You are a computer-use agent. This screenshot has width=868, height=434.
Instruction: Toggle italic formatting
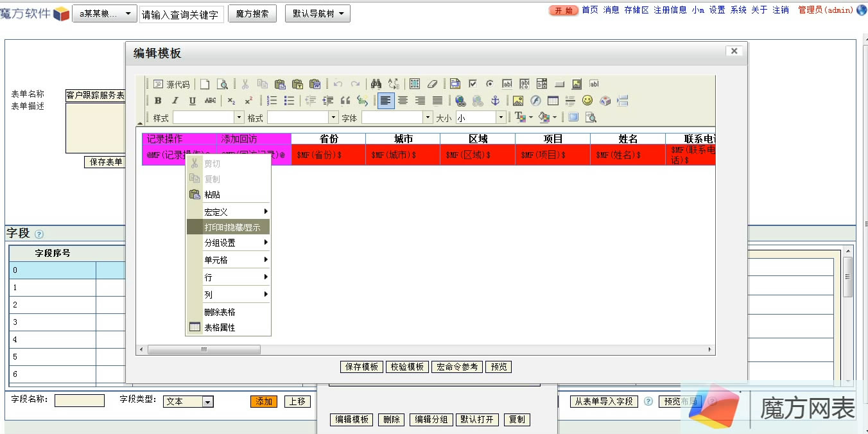pyautogui.click(x=175, y=101)
